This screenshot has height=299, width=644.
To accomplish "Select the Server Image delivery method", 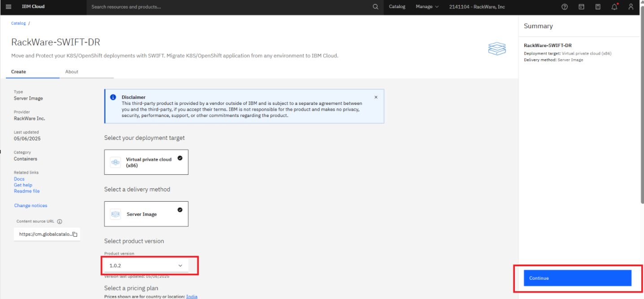I will point(146,214).
